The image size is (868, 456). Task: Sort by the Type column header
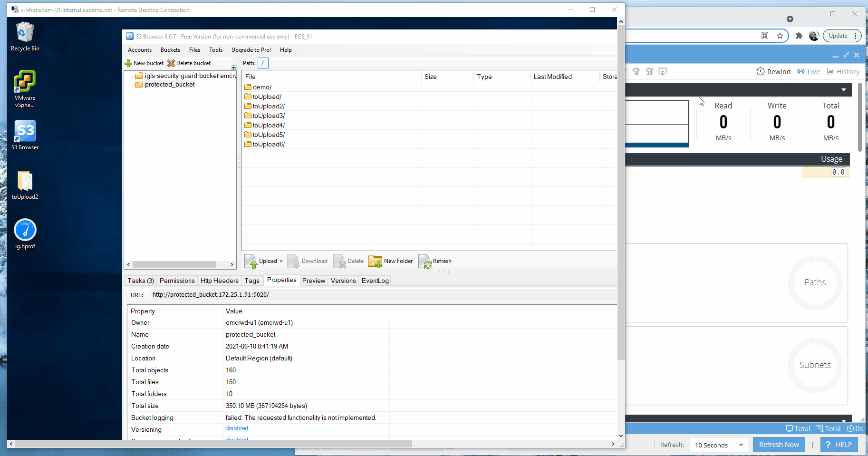click(502, 77)
